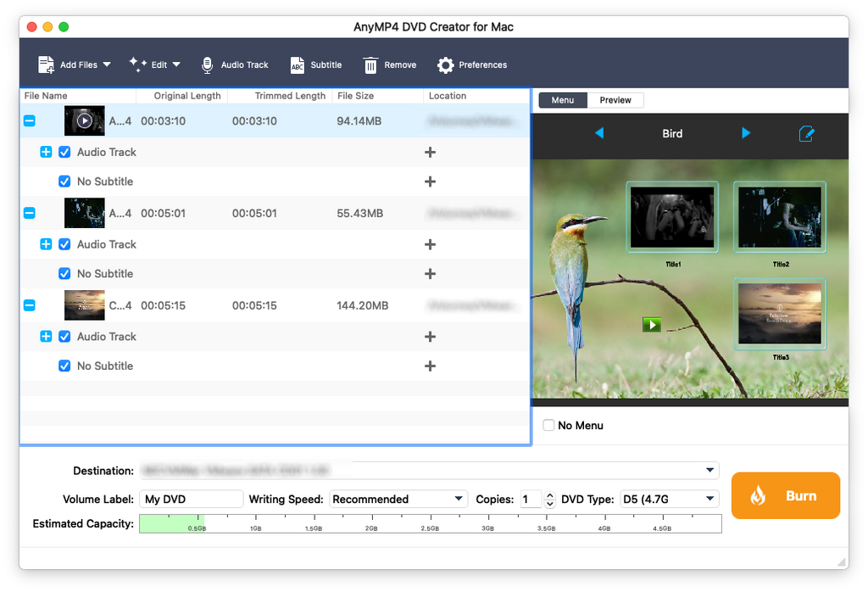Add subtitle plus for 94.14MB file
This screenshot has height=592, width=868.
click(x=430, y=182)
